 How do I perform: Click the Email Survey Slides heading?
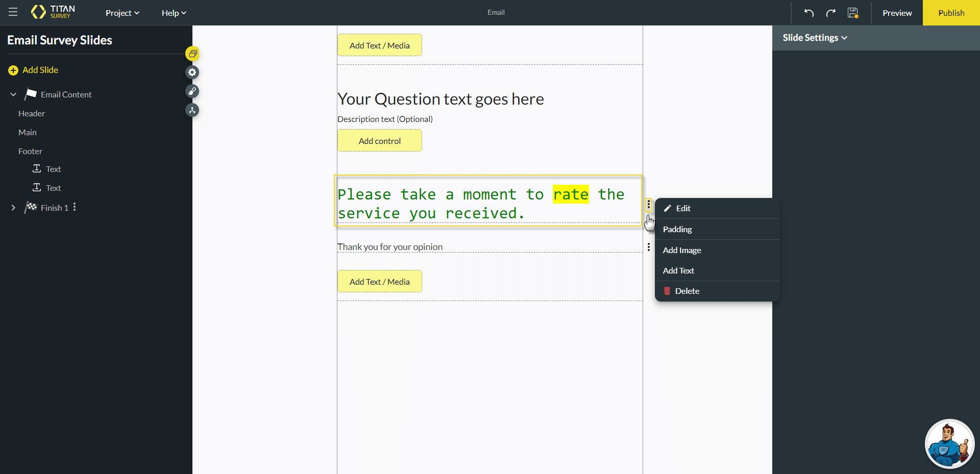[60, 40]
